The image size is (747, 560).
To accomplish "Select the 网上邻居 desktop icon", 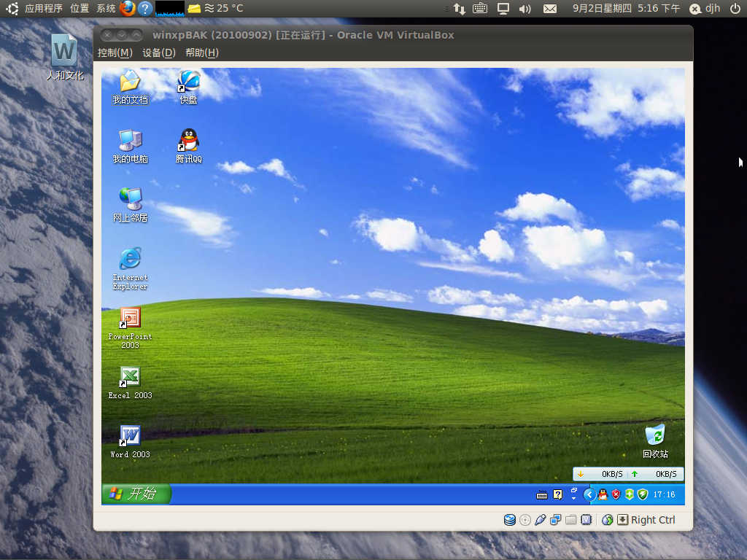I will pyautogui.click(x=130, y=205).
